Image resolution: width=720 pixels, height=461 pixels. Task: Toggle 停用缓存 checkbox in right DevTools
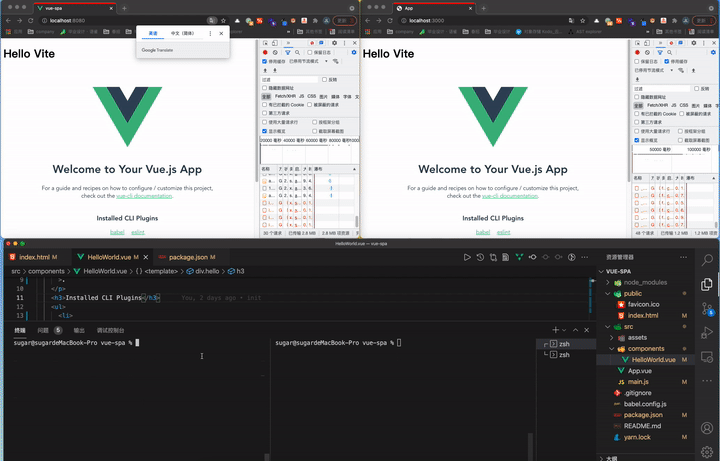[667, 62]
